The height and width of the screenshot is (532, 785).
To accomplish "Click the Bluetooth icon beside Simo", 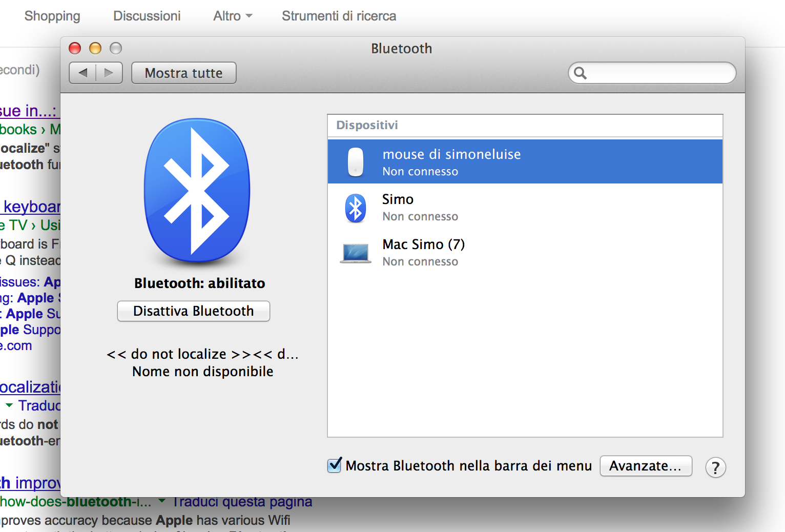I will click(x=356, y=208).
